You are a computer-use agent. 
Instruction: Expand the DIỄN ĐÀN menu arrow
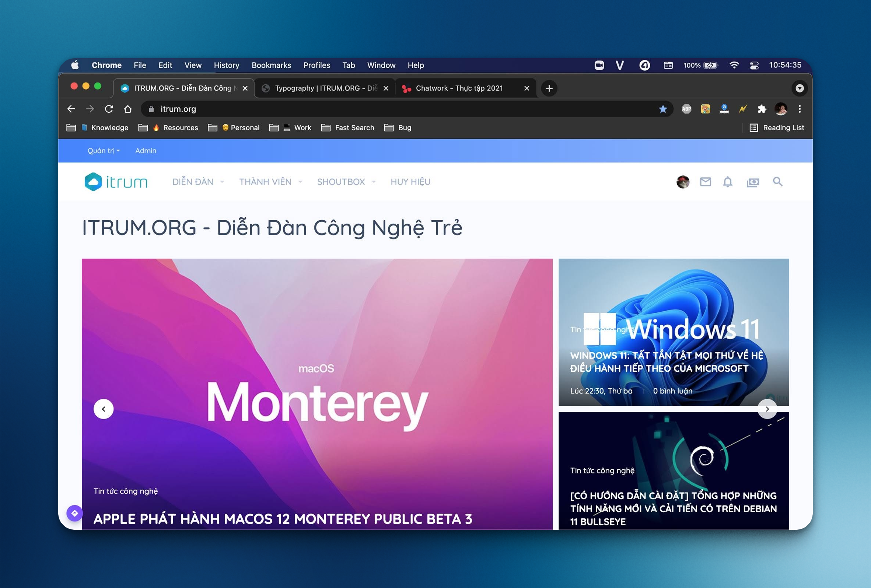click(222, 182)
